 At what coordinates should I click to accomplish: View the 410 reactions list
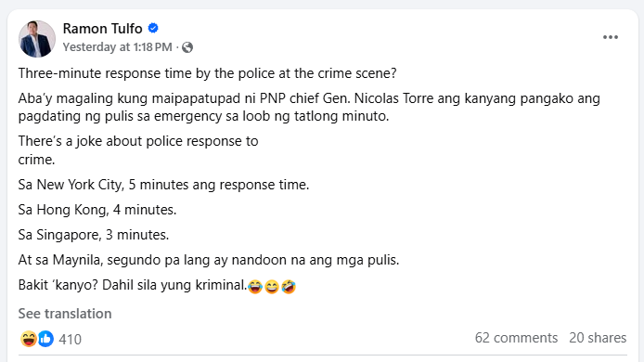[x=70, y=340]
